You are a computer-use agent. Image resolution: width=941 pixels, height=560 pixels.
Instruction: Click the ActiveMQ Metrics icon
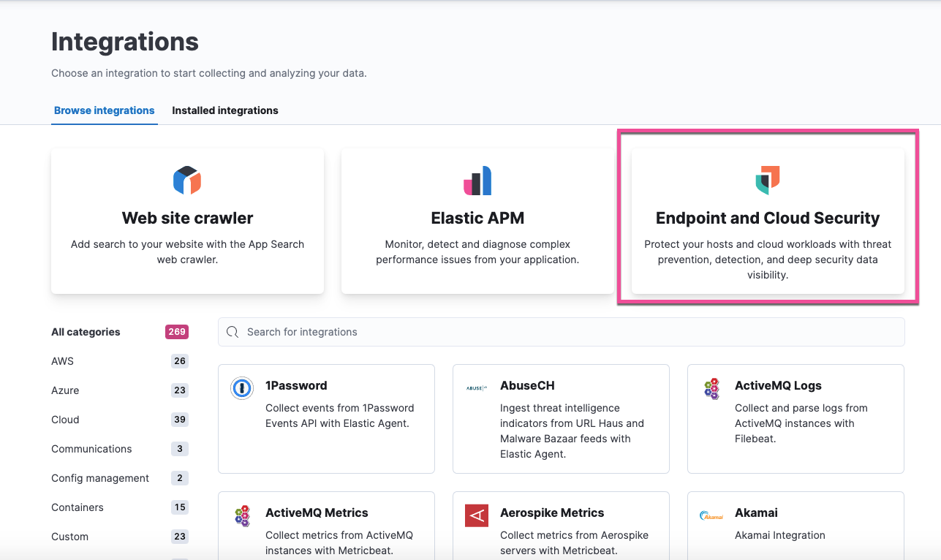coord(242,515)
